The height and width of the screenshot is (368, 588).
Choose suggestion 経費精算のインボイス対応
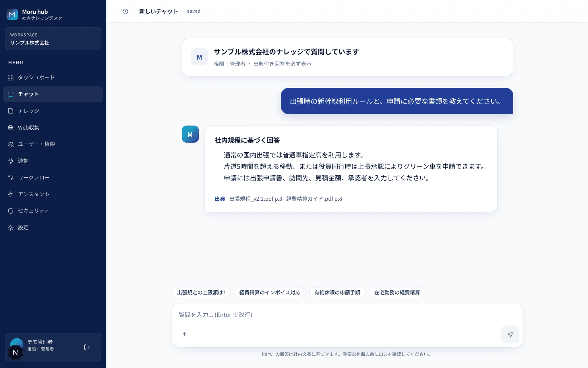270,293
